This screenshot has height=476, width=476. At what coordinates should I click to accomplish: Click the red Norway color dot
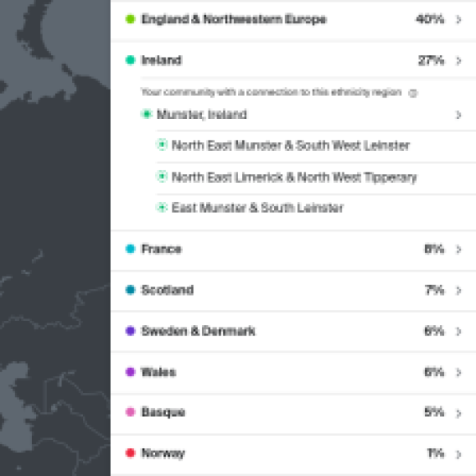[130, 453]
